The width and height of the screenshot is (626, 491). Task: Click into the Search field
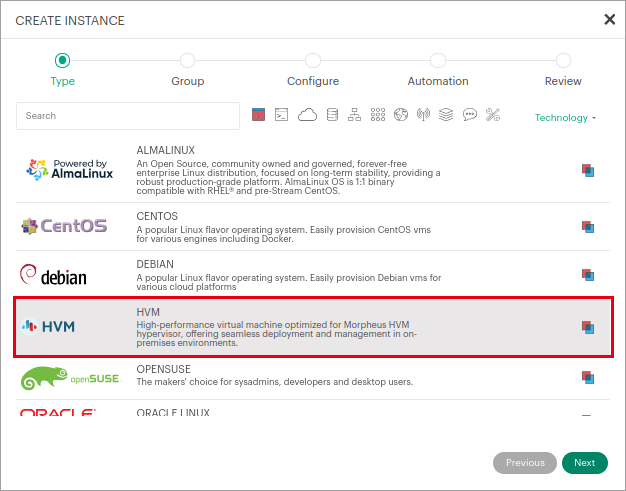click(x=128, y=116)
